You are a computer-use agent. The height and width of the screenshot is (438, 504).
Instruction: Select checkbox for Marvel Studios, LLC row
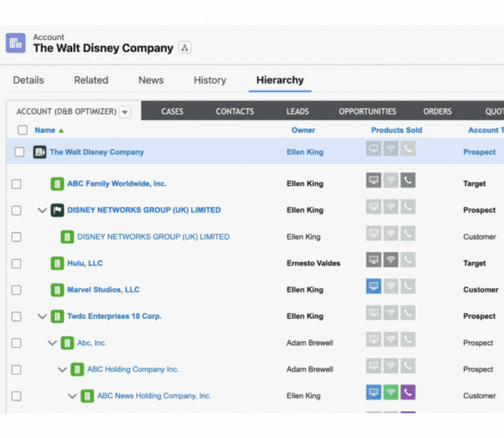[x=16, y=290]
